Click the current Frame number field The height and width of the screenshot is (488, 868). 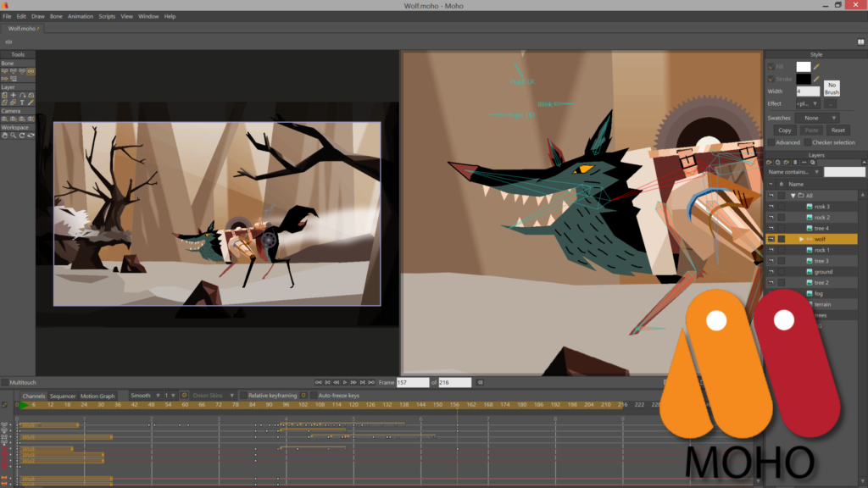(413, 382)
